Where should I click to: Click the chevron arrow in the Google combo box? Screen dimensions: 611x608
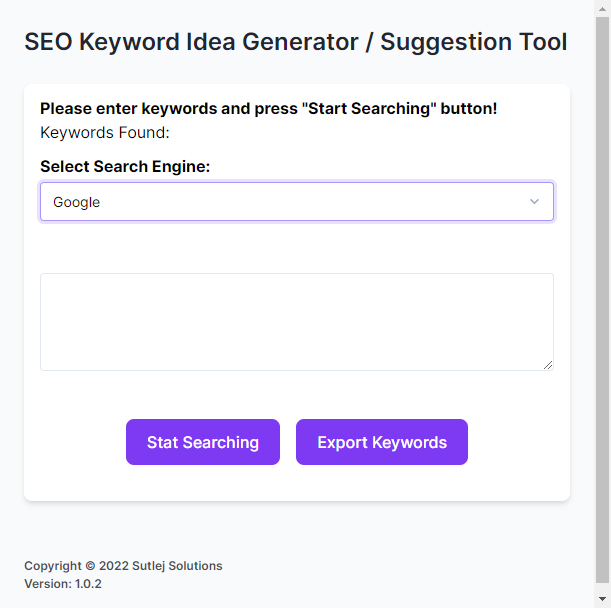point(534,202)
